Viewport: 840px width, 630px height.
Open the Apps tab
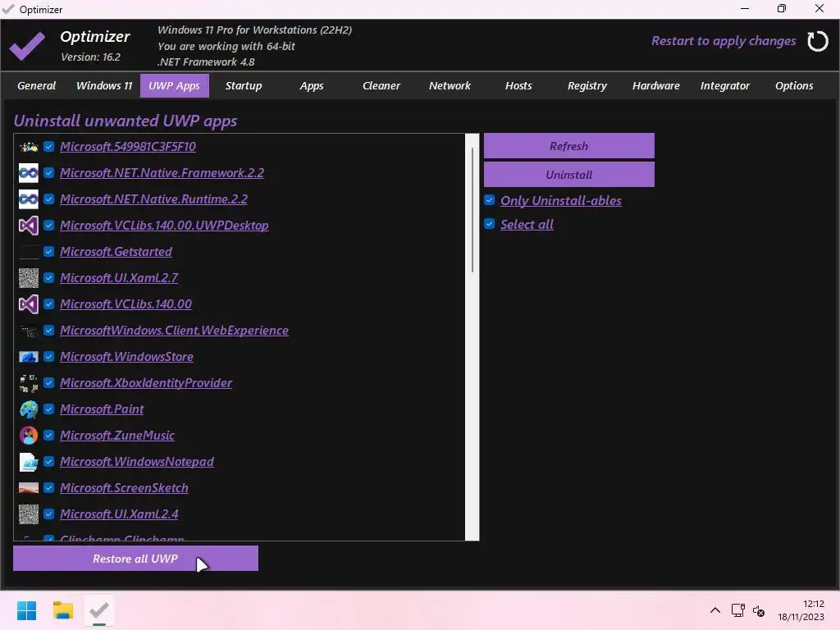coord(312,85)
